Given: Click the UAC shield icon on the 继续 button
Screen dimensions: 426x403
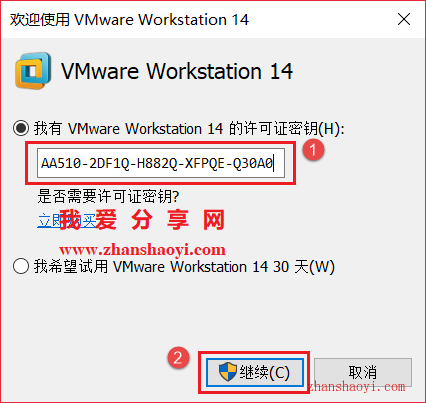Looking at the screenshot, I should pyautogui.click(x=228, y=372).
